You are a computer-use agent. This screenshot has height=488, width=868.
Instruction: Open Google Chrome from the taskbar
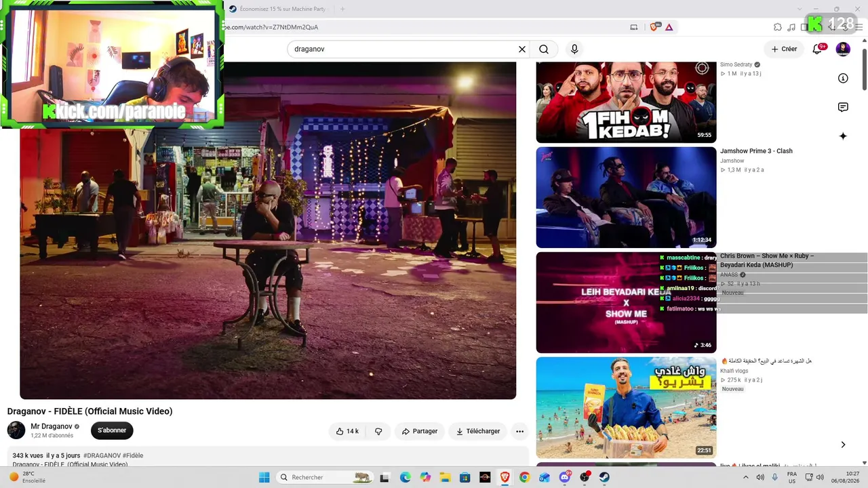click(524, 477)
